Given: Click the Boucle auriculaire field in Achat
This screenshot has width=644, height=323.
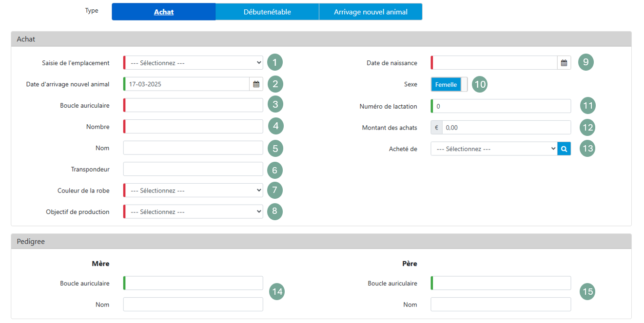Looking at the screenshot, I should click(x=193, y=105).
